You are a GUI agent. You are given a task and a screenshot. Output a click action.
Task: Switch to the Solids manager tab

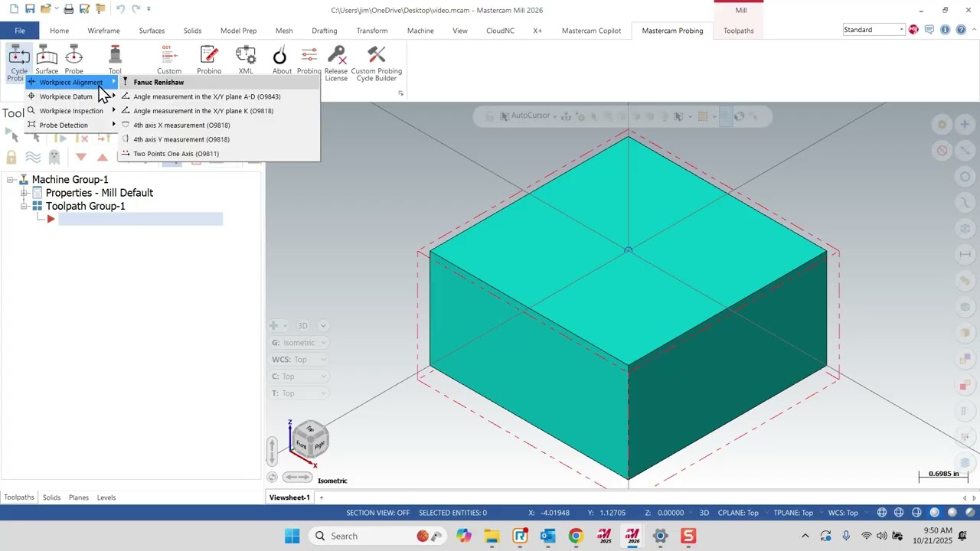coord(51,497)
